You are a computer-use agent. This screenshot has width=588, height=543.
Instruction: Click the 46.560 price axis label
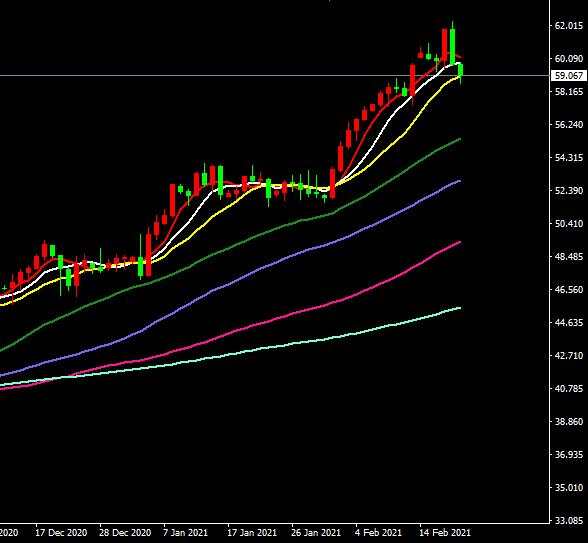[x=569, y=290]
